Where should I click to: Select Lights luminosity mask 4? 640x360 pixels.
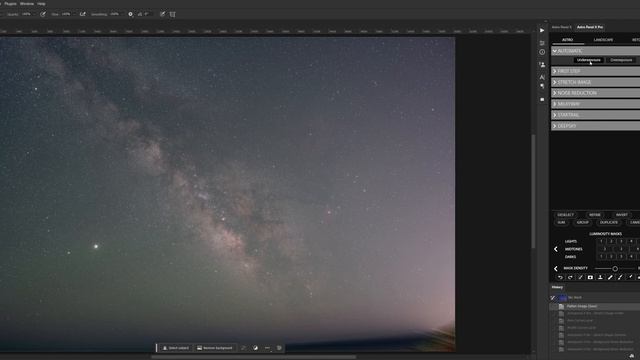coord(631,241)
